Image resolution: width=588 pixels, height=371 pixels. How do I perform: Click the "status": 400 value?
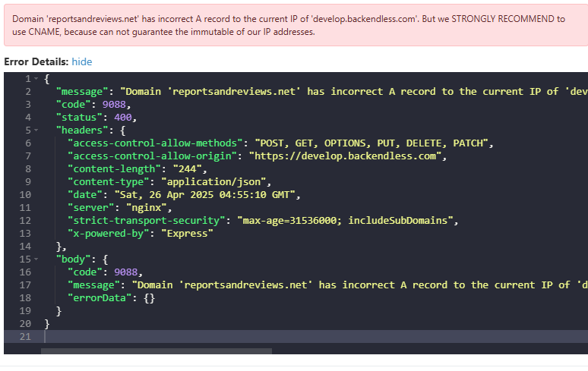(123, 118)
